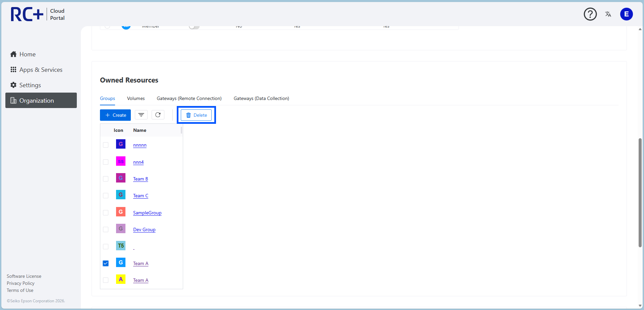Open Organization in the sidebar
This screenshot has width=644, height=310.
(x=41, y=100)
